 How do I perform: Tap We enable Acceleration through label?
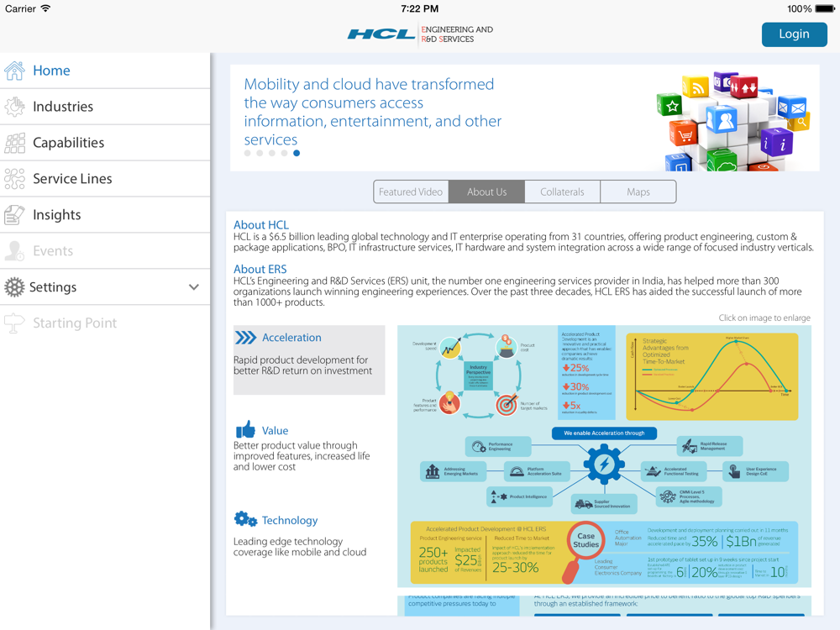pyautogui.click(x=604, y=433)
